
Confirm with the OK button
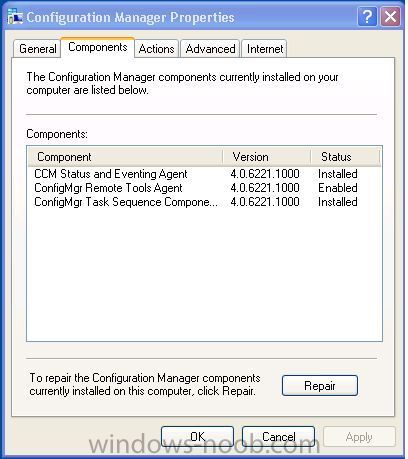point(197,436)
